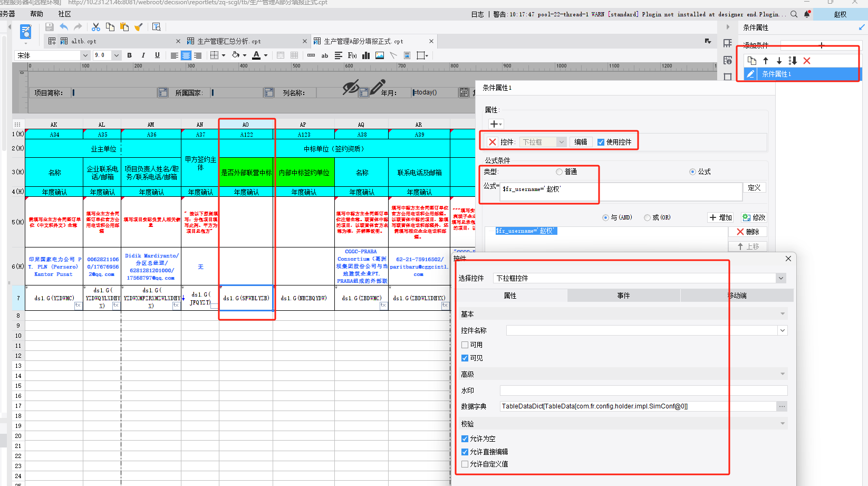Collapse the 基本 section

pos(783,314)
